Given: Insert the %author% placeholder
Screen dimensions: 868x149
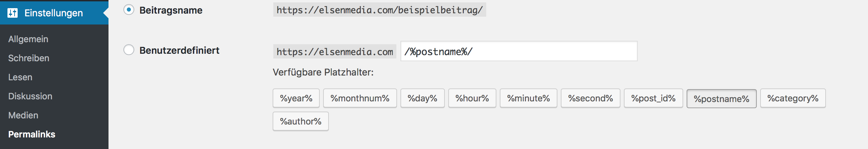Looking at the screenshot, I should [300, 121].
